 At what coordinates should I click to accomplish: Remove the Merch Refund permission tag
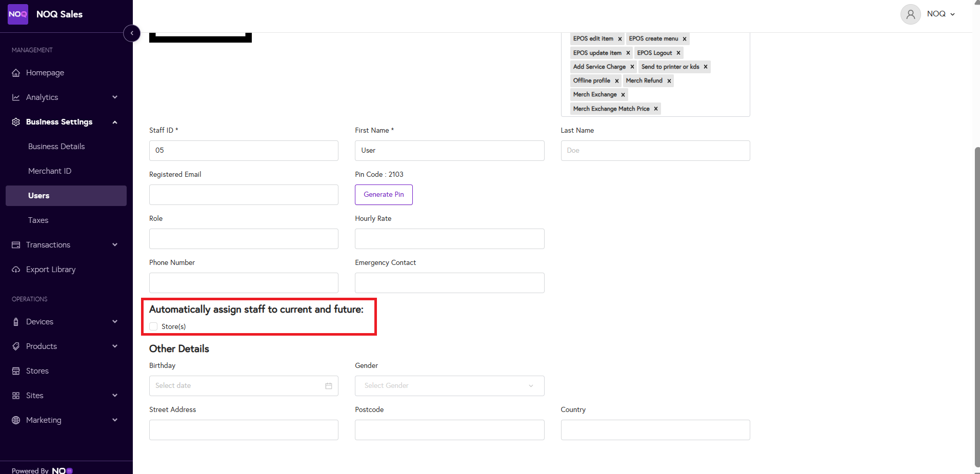[669, 81]
